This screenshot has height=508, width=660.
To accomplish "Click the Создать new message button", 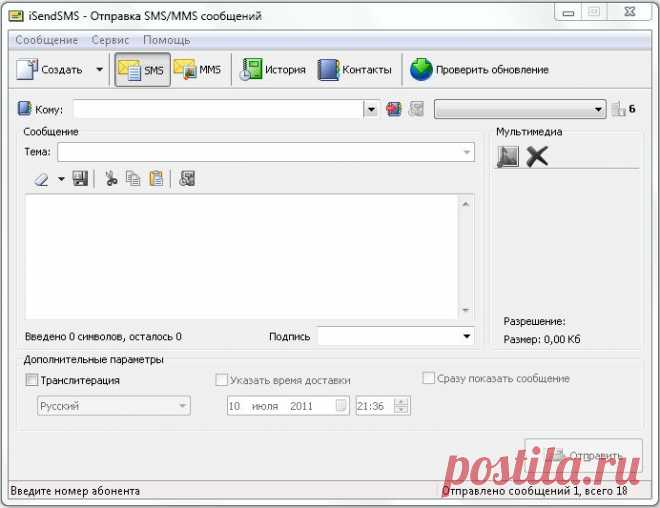I will click(49, 69).
